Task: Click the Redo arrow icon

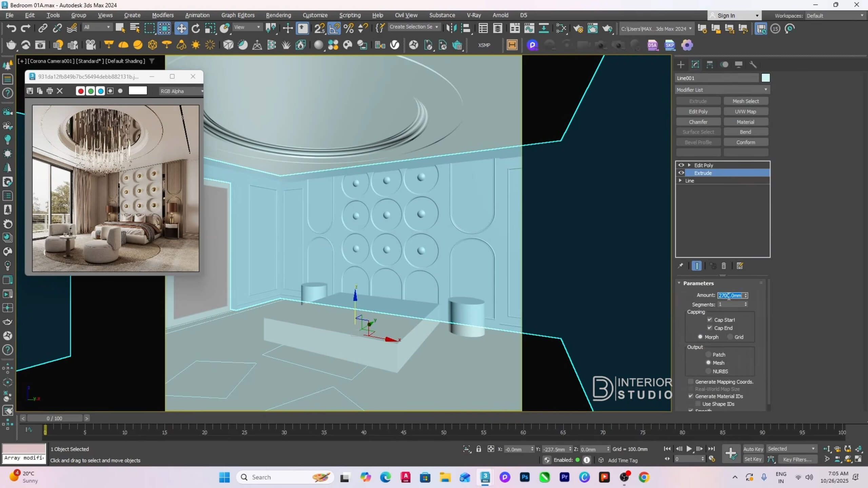Action: (26, 28)
